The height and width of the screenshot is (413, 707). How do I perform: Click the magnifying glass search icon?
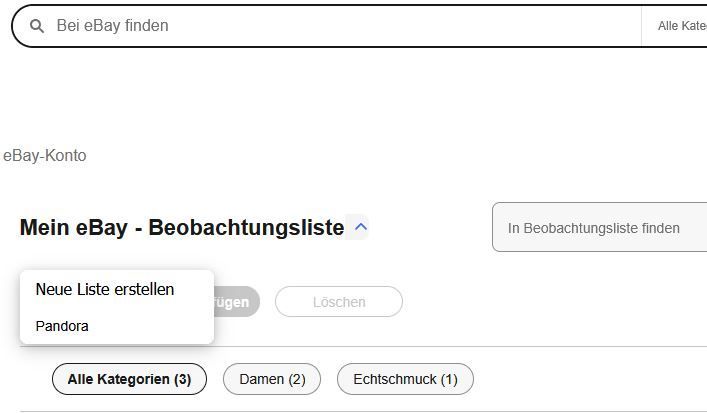37,26
